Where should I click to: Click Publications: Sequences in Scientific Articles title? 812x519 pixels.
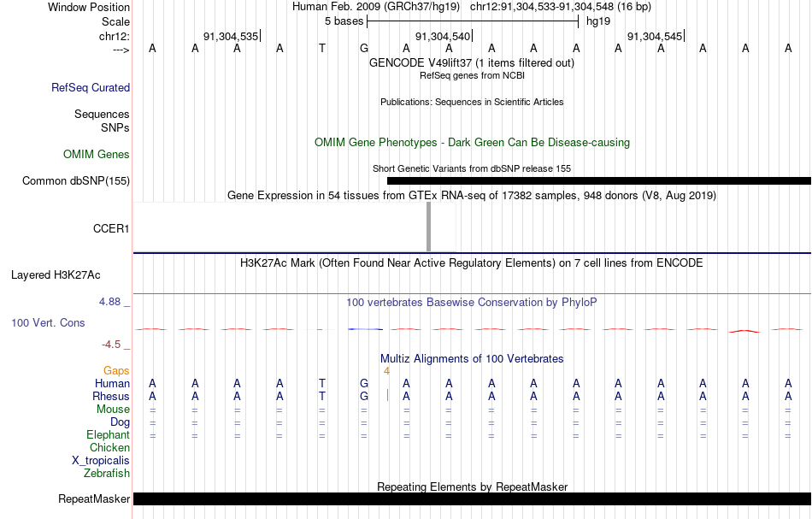tap(472, 102)
